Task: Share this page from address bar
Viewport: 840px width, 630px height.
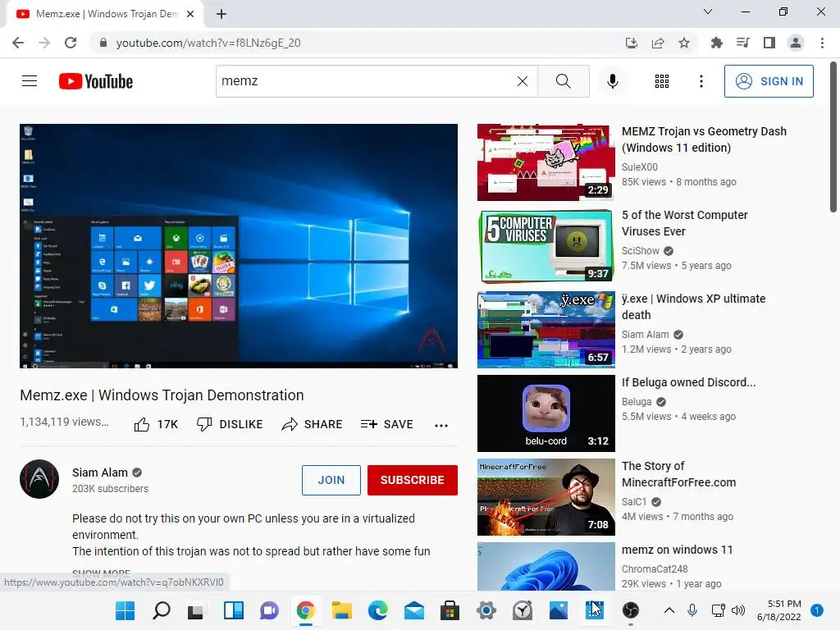Action: 658,43
